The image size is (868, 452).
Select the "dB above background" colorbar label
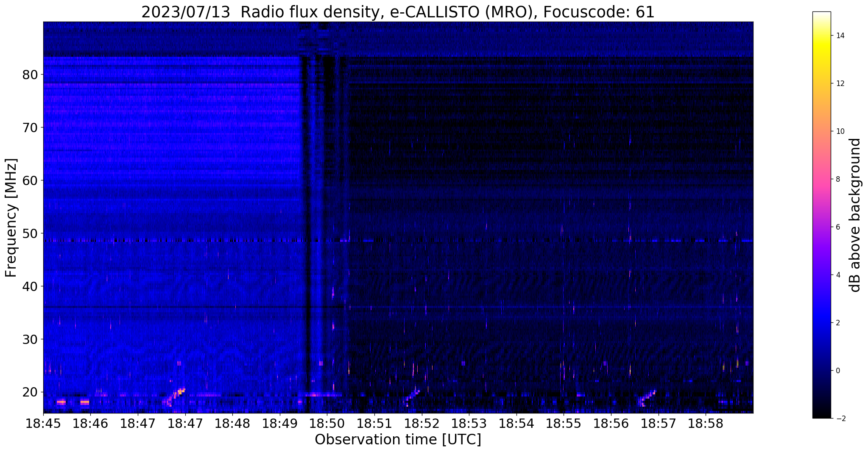click(x=855, y=215)
